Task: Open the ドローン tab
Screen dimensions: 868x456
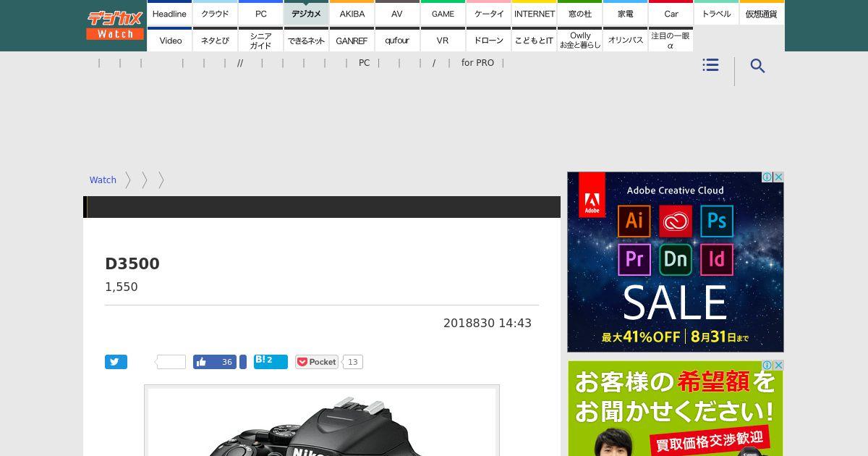Action: [x=489, y=40]
